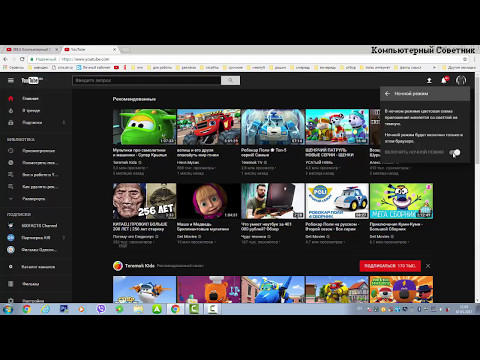The height and width of the screenshot is (360, 480).
Task: Go back from the Ночной режим panel
Action: [x=387, y=94]
